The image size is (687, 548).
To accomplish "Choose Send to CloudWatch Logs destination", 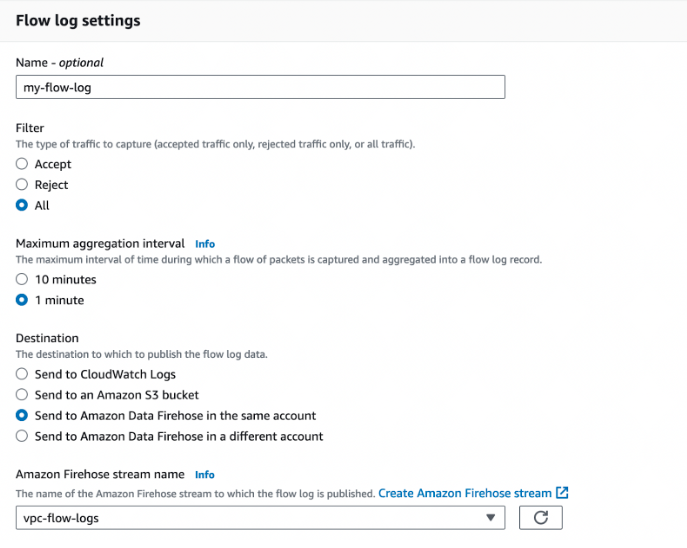I will pos(22,374).
